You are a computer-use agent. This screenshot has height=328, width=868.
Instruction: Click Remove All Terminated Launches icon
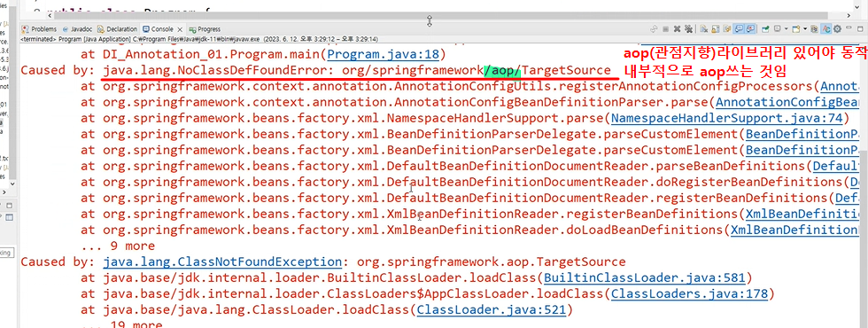(689, 28)
